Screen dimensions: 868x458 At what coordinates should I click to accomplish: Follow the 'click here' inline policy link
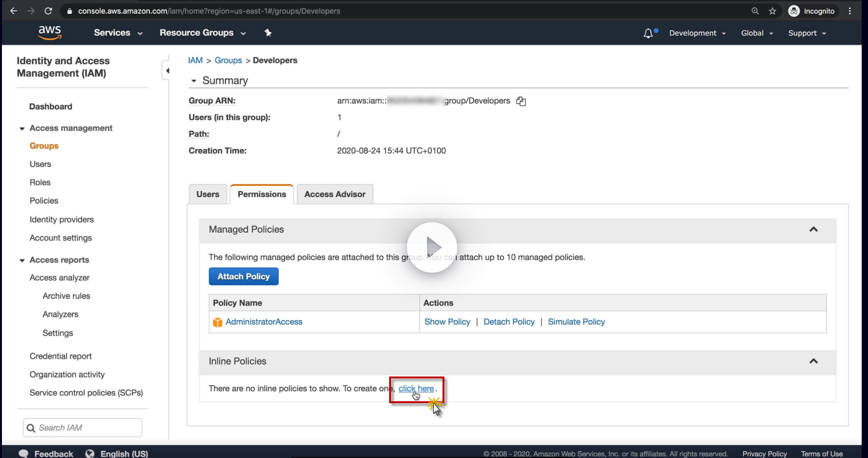pyautogui.click(x=416, y=389)
